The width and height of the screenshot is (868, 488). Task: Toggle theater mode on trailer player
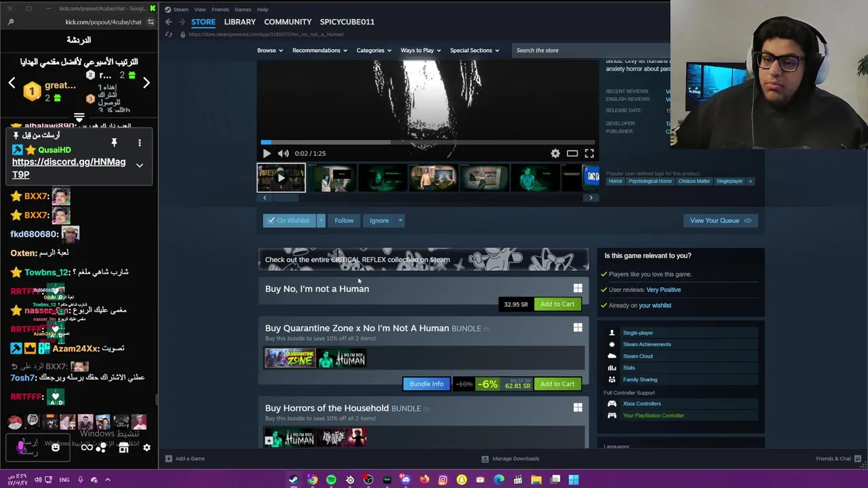pyautogui.click(x=572, y=153)
